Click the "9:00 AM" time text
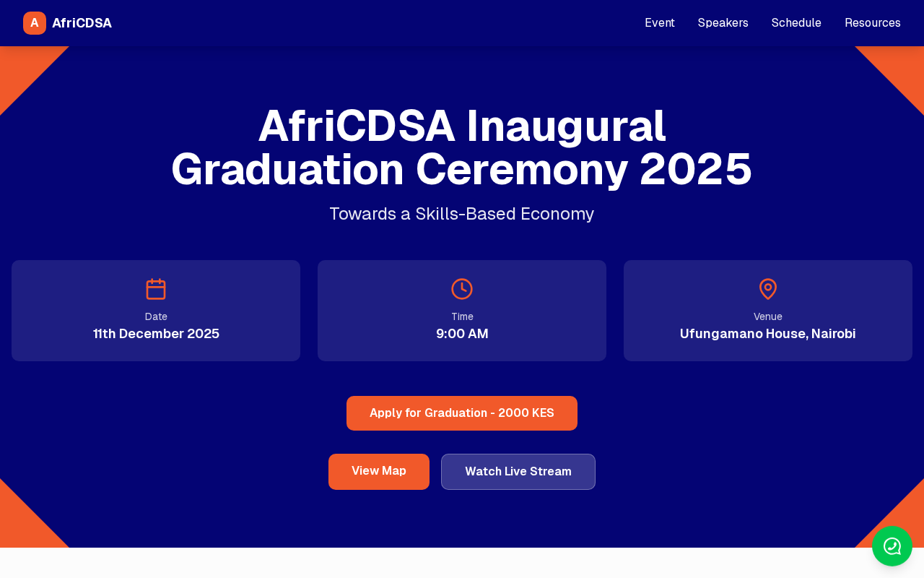The width and height of the screenshot is (924, 578). click(462, 334)
